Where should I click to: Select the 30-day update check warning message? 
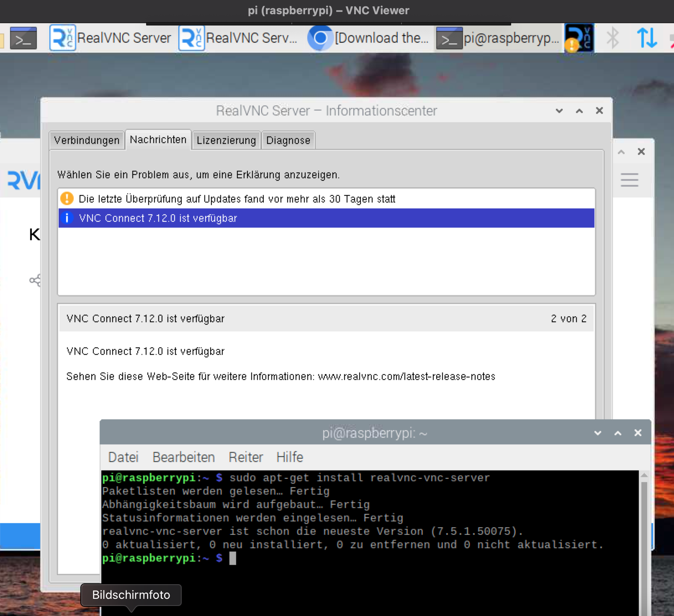click(x=237, y=199)
